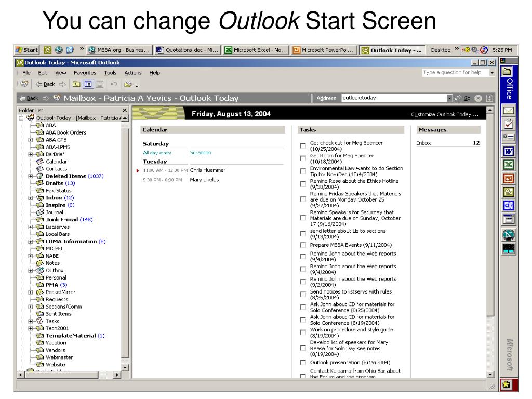Select the Junk E-mail folder
The width and height of the screenshot is (532, 399).
(x=62, y=220)
